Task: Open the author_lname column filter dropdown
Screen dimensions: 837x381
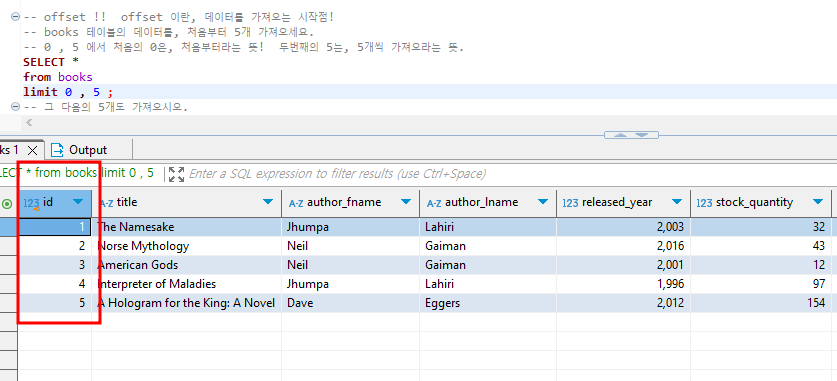Action: click(543, 202)
